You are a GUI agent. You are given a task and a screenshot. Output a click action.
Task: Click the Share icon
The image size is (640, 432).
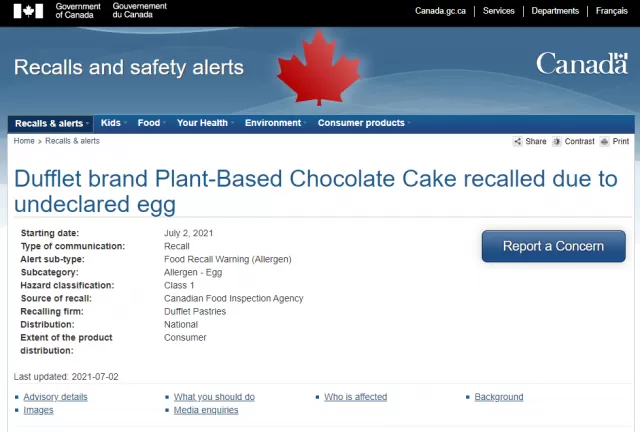[x=518, y=141]
